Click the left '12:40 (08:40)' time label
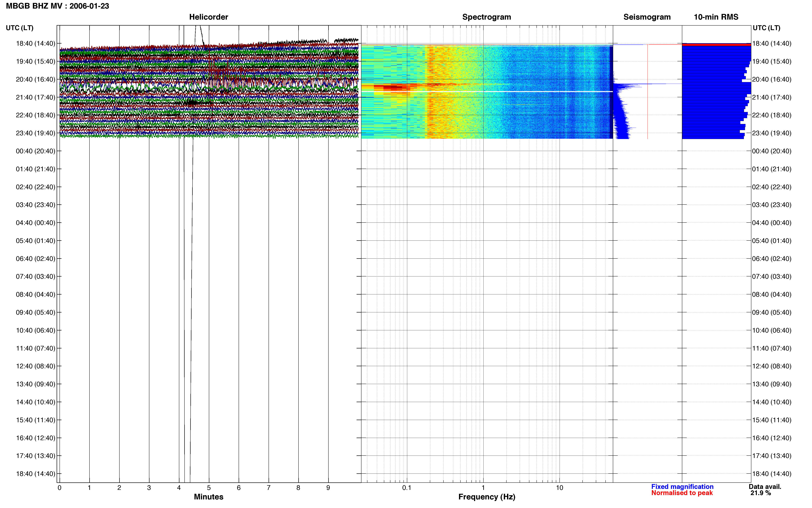Viewport: 812px width, 508px height. click(36, 366)
